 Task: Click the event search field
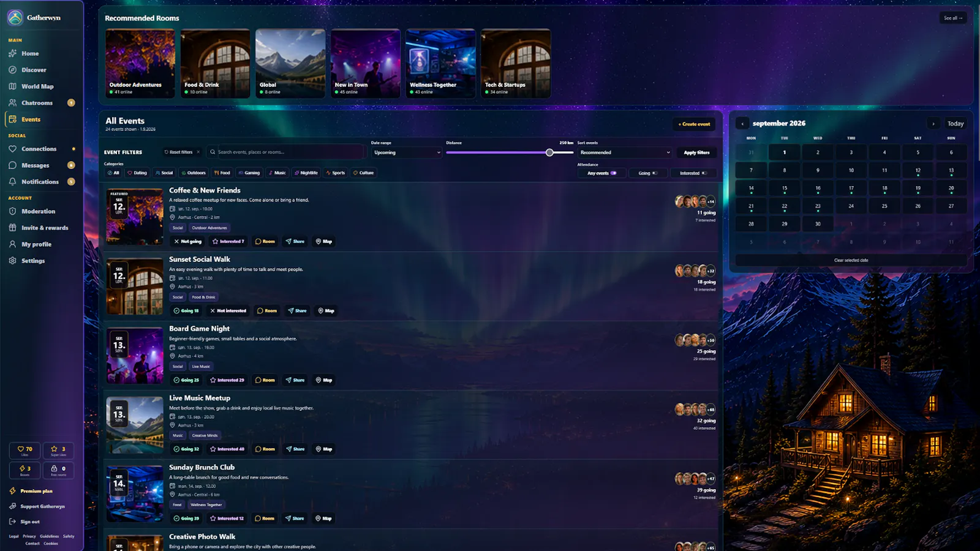tap(285, 152)
